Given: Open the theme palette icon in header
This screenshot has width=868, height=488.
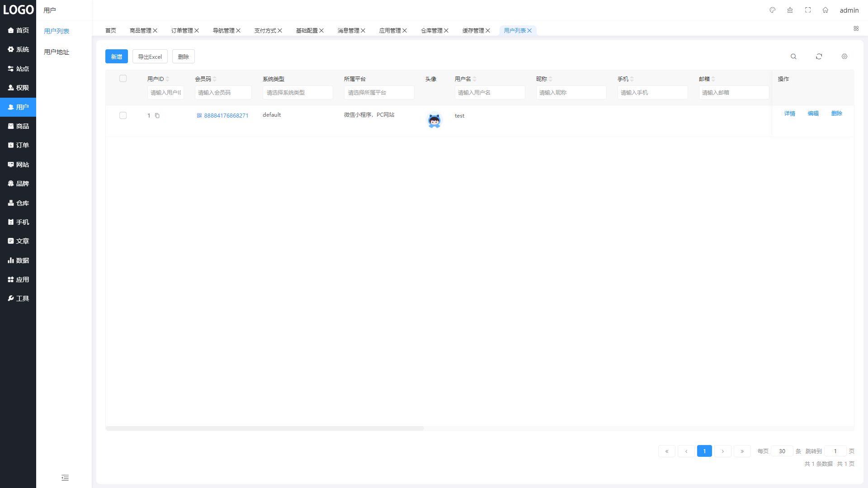Looking at the screenshot, I should point(773,10).
